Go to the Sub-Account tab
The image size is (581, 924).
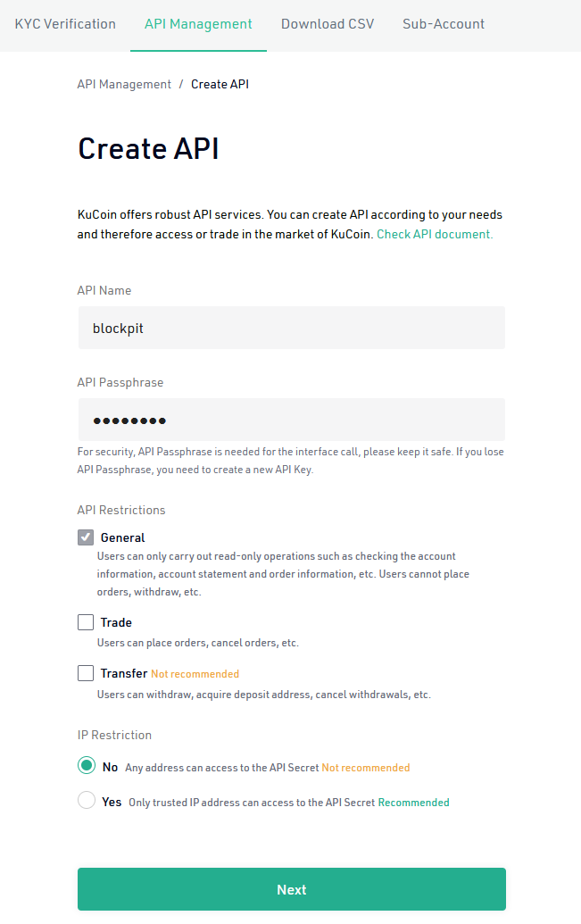(444, 24)
